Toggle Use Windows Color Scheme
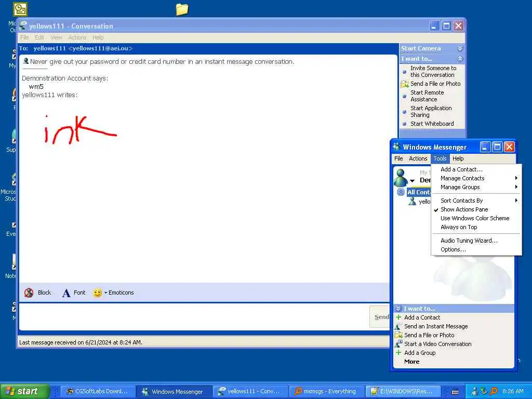 pyautogui.click(x=475, y=218)
